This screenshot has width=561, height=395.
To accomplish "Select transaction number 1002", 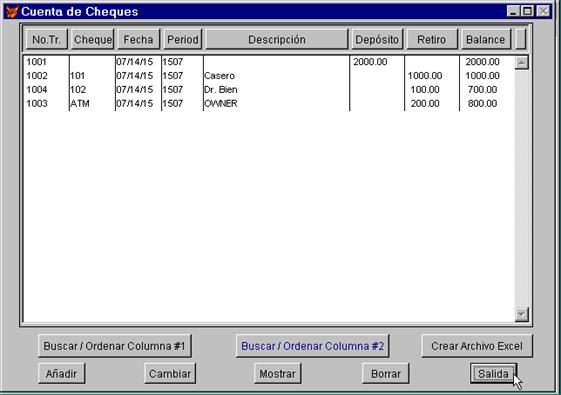I will 37,75.
